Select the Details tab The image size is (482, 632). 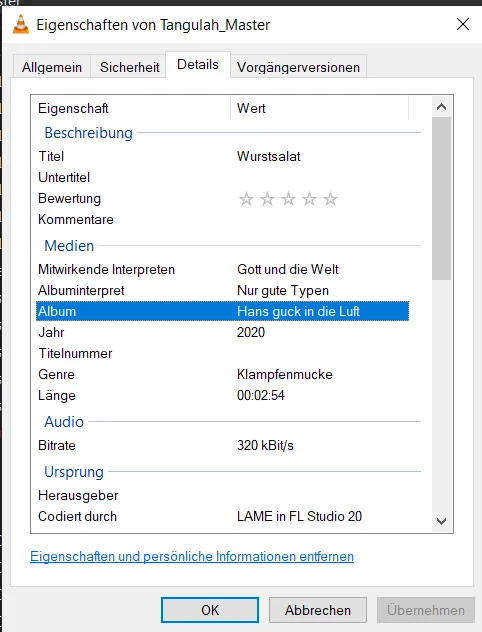pos(198,64)
